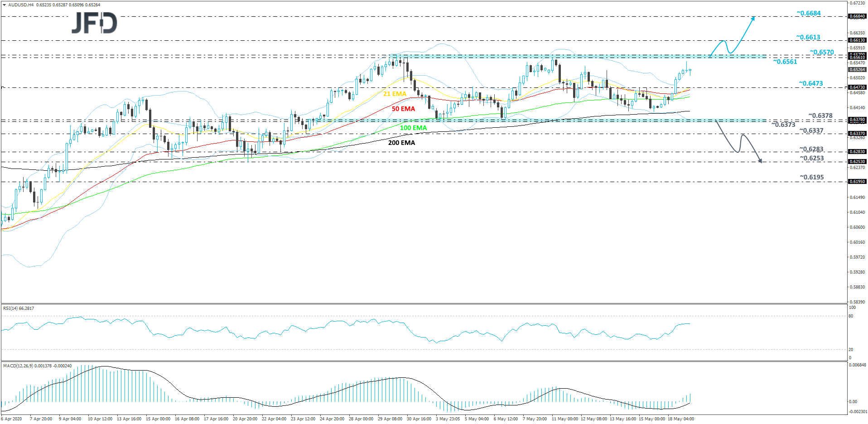The height and width of the screenshot is (424, 868).
Task: Click the AUDUSD,H4 chart title text
Action: coord(21,5)
